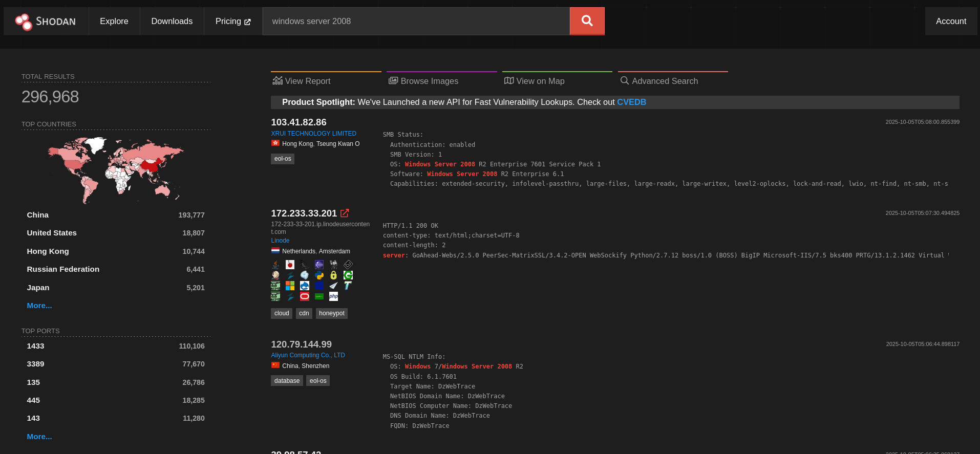Open the View Report tab
980x454 pixels.
pyautogui.click(x=301, y=81)
